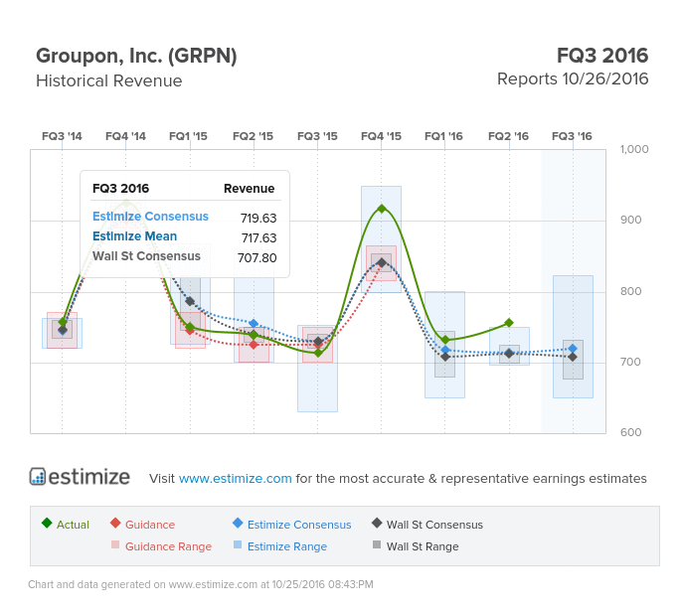681x616 pixels.
Task: Click the green Actual legend diamond
Action: point(47,523)
